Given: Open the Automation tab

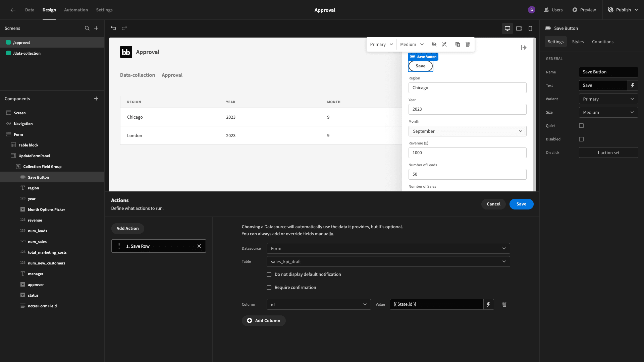Looking at the screenshot, I should 76,10.
